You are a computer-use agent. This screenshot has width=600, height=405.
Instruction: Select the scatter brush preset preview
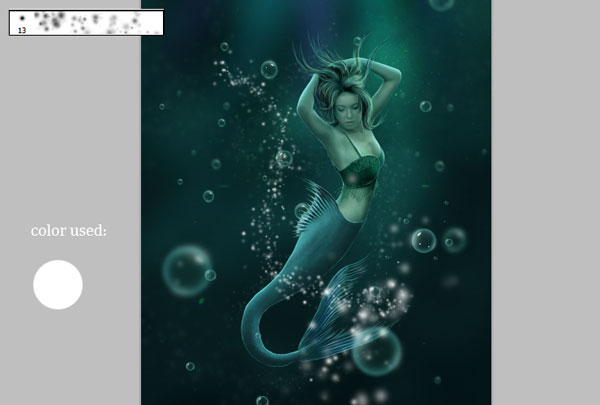(x=86, y=23)
